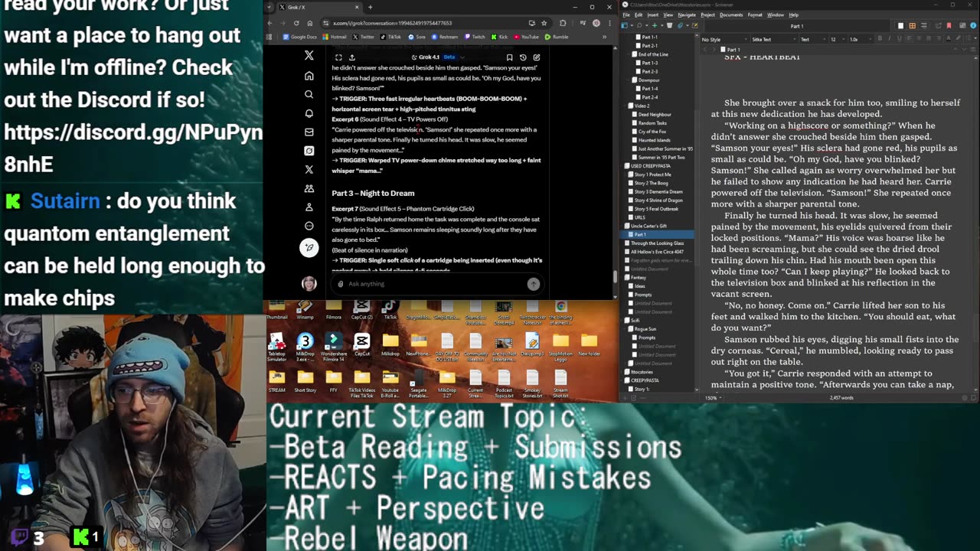Open the YouTube bookmark
The image size is (980, 551).
[526, 37]
